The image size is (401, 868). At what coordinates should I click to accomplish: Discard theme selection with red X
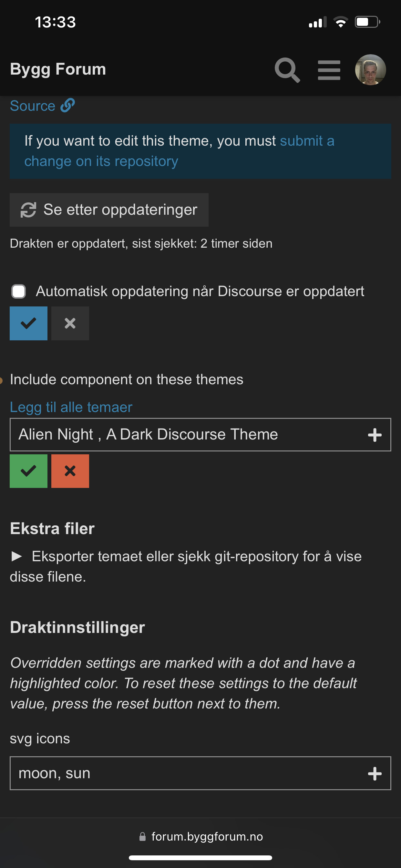pyautogui.click(x=70, y=471)
